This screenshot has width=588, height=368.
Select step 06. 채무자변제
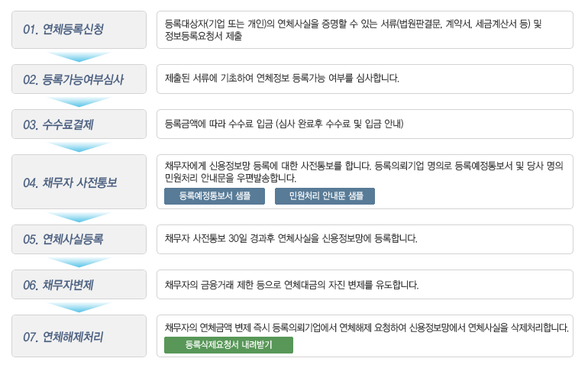tap(79, 285)
